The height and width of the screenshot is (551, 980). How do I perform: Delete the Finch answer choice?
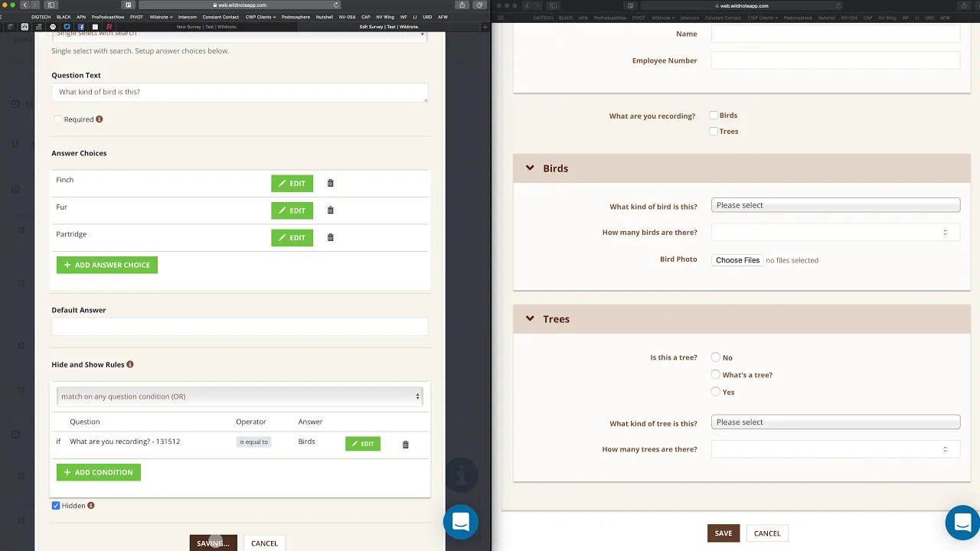tap(331, 184)
